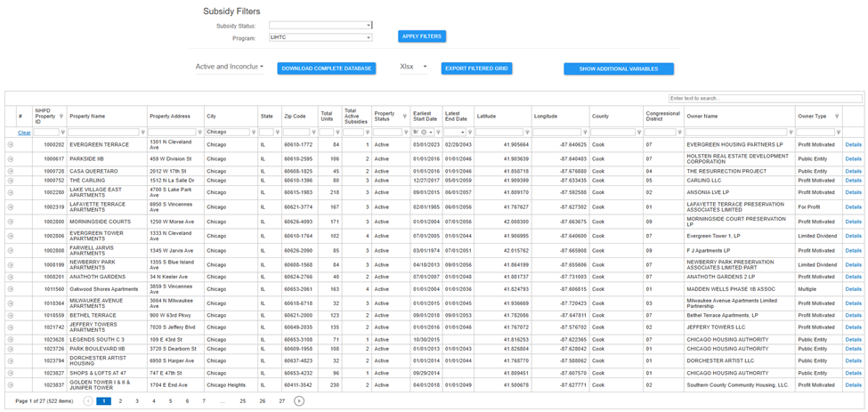Click filter-row icon for State
This screenshot has height=412, width=868.
coord(278,133)
